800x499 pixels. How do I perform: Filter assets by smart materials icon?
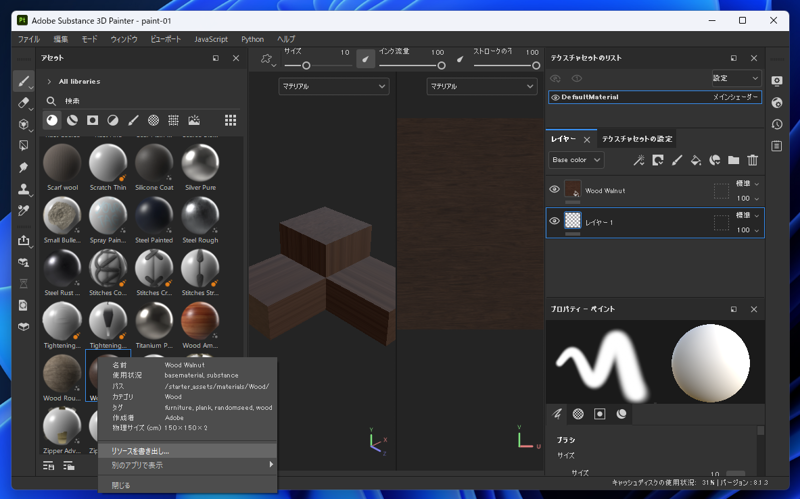(72, 120)
